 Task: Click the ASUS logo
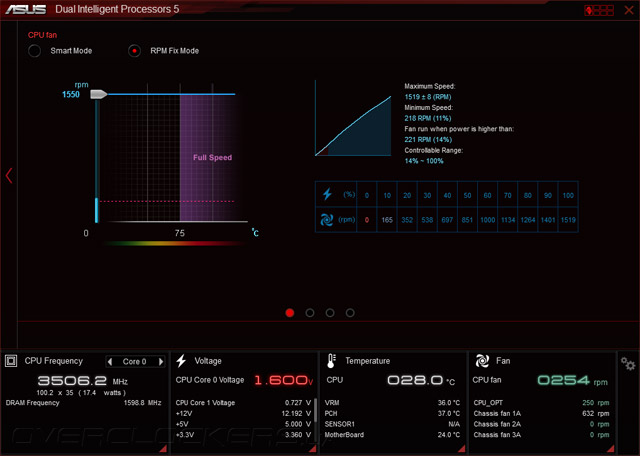click(26, 9)
